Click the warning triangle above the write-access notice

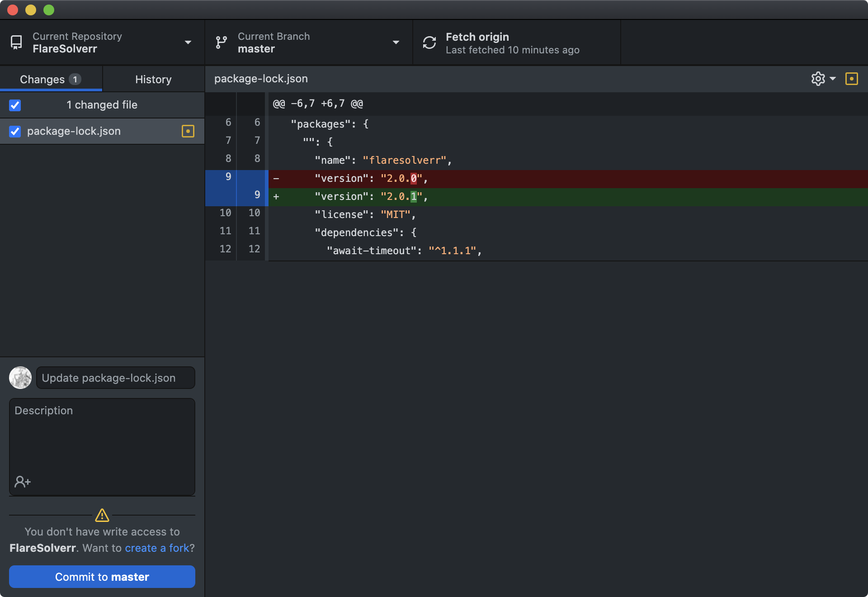tap(102, 516)
